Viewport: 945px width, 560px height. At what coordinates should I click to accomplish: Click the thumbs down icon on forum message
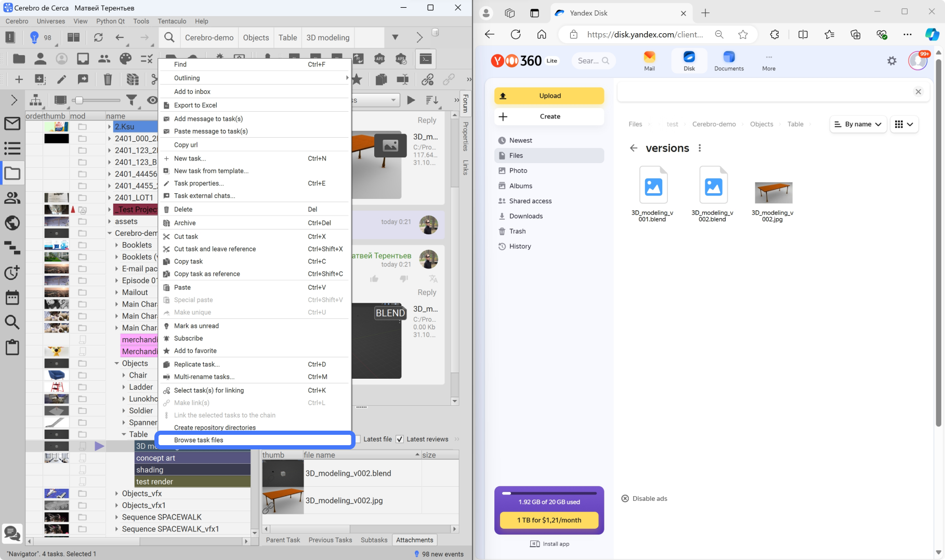pos(404,279)
